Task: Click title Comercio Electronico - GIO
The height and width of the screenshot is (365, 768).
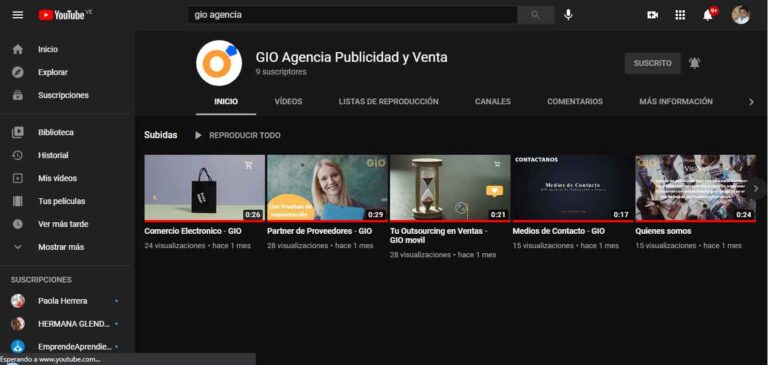Action: pos(193,231)
